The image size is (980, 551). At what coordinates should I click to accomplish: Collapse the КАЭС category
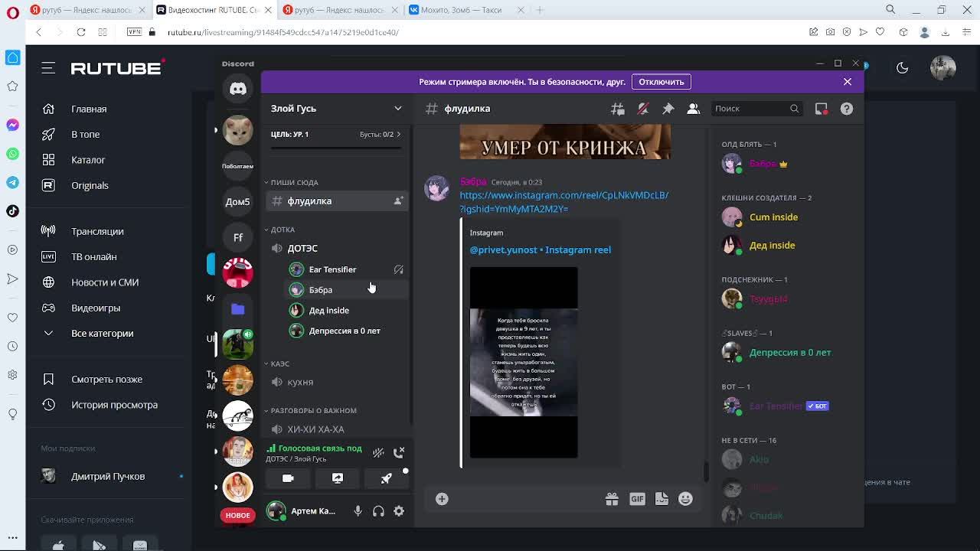pos(279,364)
